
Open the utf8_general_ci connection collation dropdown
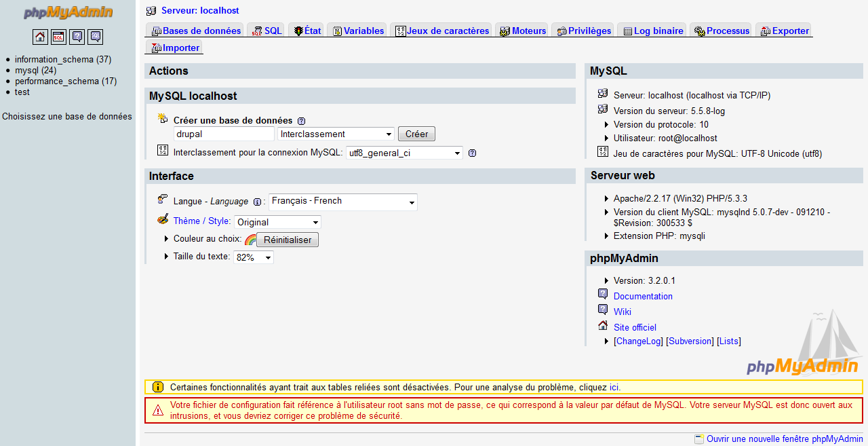coord(404,153)
